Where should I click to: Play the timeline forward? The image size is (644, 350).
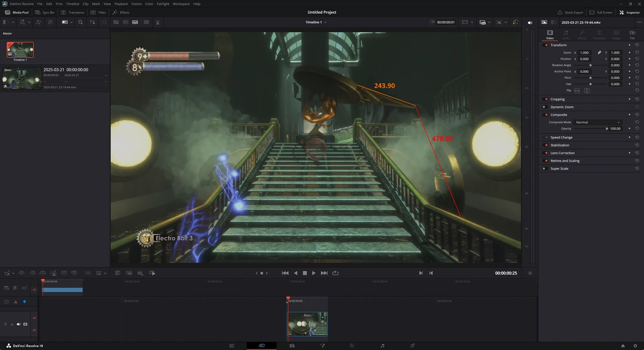coord(314,273)
